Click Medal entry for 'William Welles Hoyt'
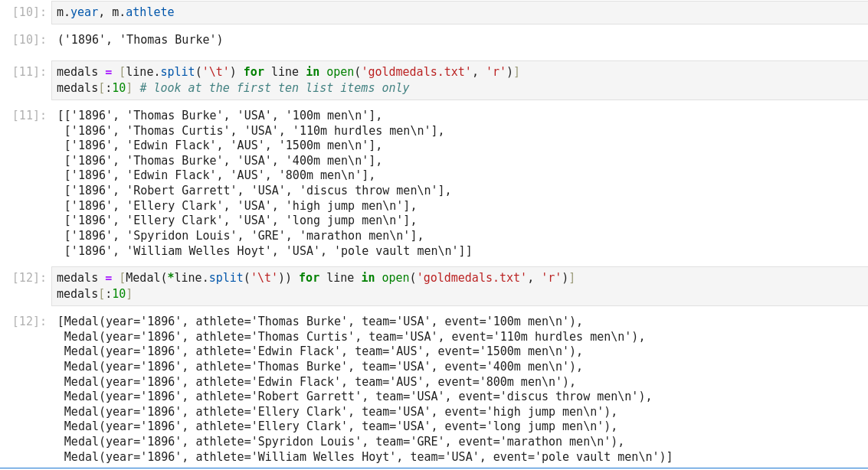Image resolution: width=868 pixels, height=470 pixels. pyautogui.click(x=368, y=457)
